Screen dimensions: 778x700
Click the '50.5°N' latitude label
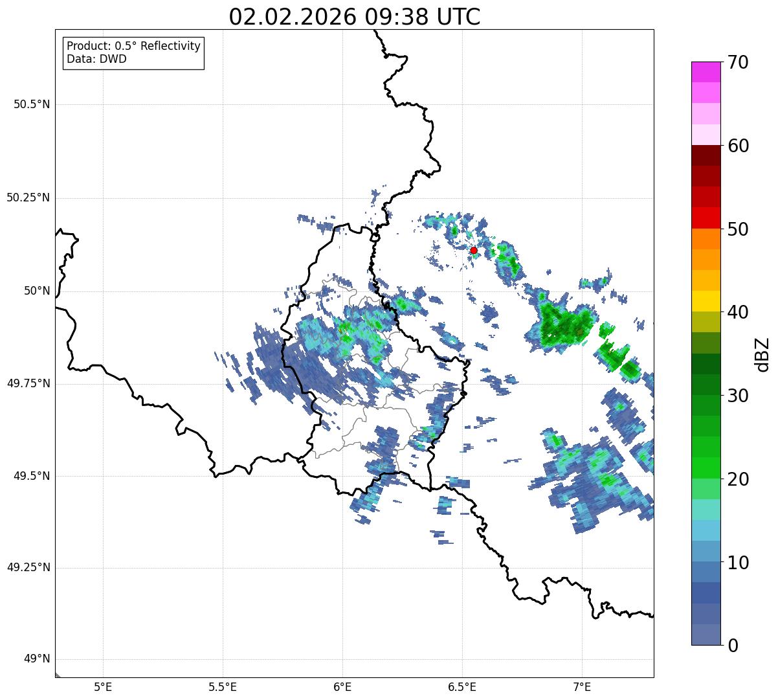32,104
